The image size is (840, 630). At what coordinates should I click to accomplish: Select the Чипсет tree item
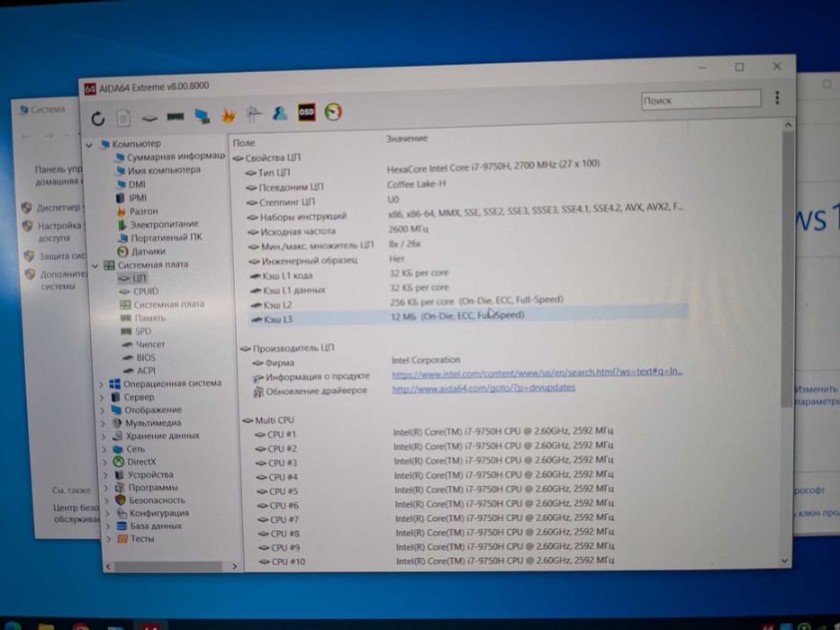pyautogui.click(x=144, y=345)
